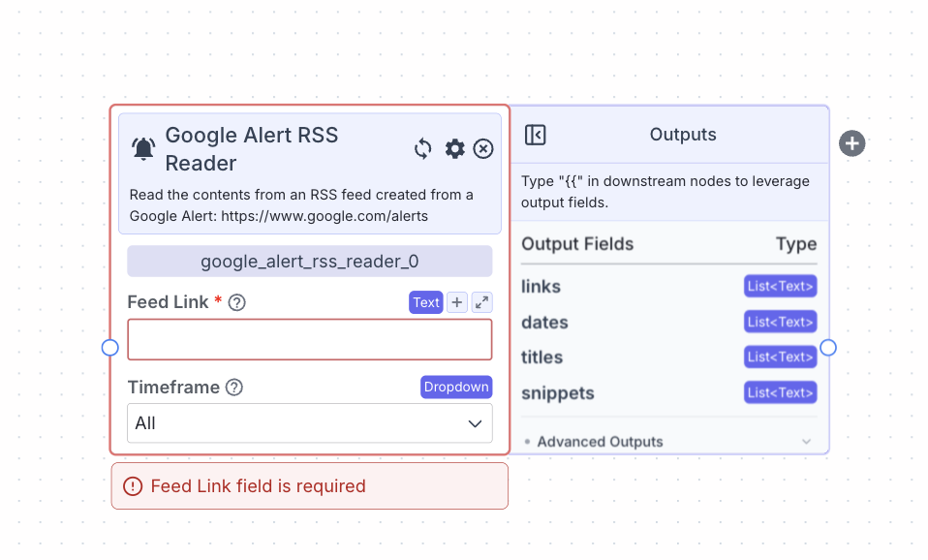Open the Timeframe help tooltip
928x560 pixels.
[233, 387]
